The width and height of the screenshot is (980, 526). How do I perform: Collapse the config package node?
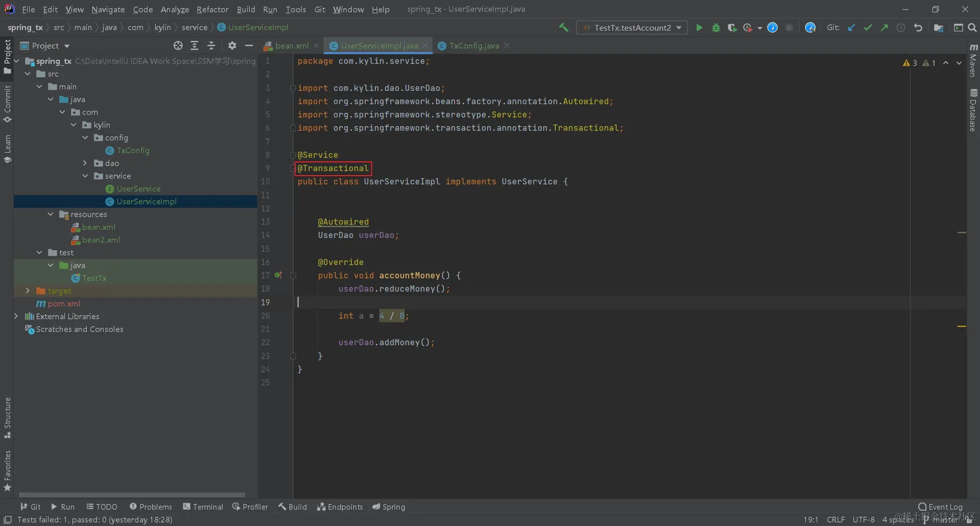(85, 138)
